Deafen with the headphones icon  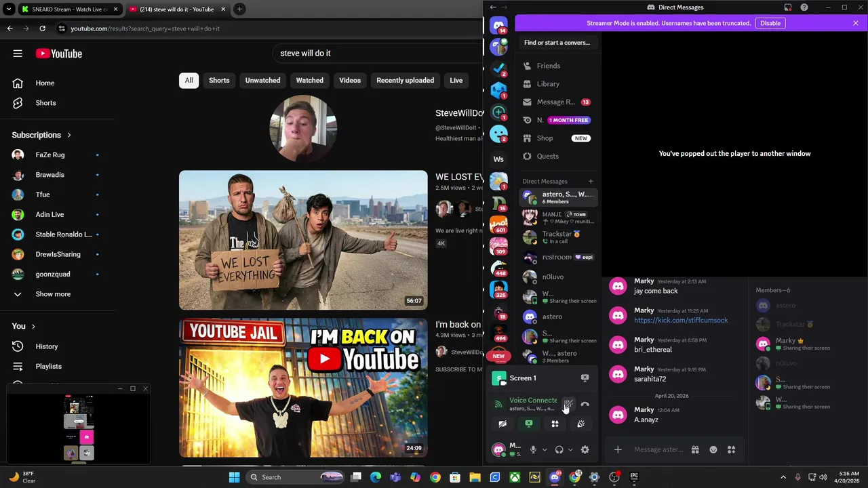click(x=559, y=449)
